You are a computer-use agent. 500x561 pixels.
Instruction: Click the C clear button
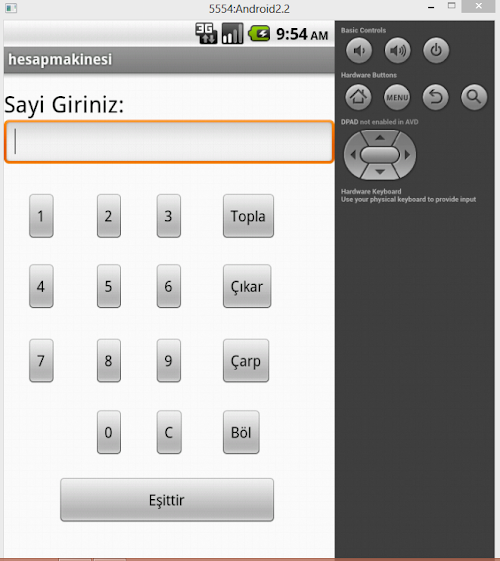tap(169, 432)
